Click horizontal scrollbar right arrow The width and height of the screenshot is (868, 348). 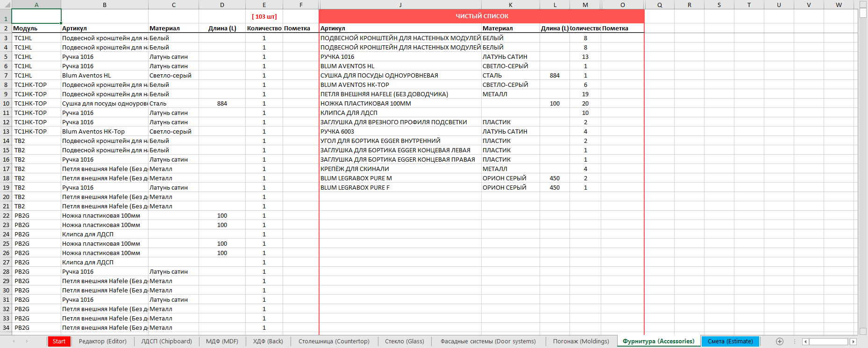point(853,341)
